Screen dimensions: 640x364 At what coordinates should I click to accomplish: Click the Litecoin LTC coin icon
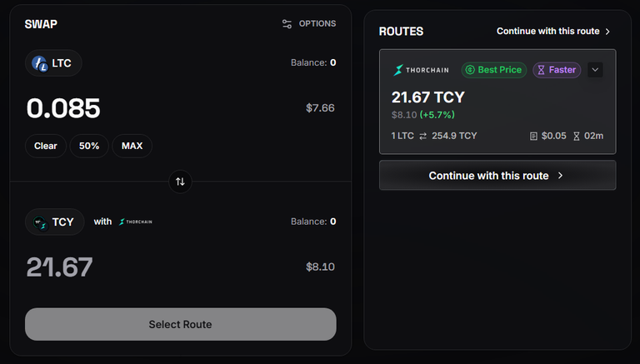coord(40,63)
